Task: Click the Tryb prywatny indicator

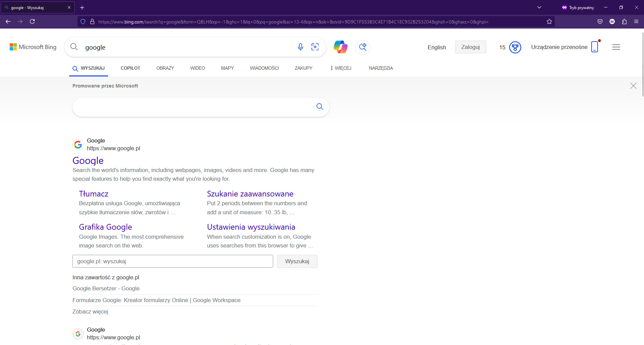Action: 578,7
